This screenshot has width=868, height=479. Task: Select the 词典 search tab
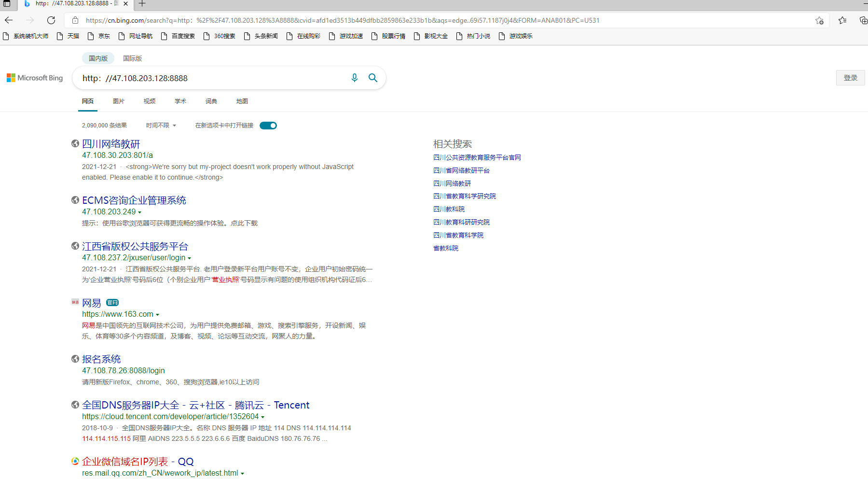coord(211,101)
